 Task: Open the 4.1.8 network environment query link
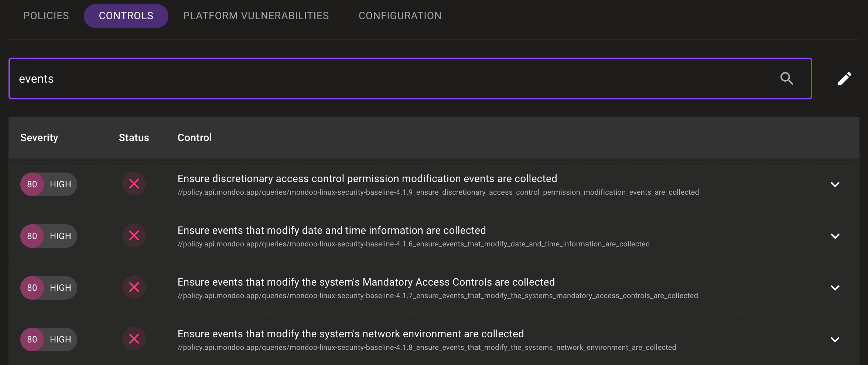[x=427, y=347]
